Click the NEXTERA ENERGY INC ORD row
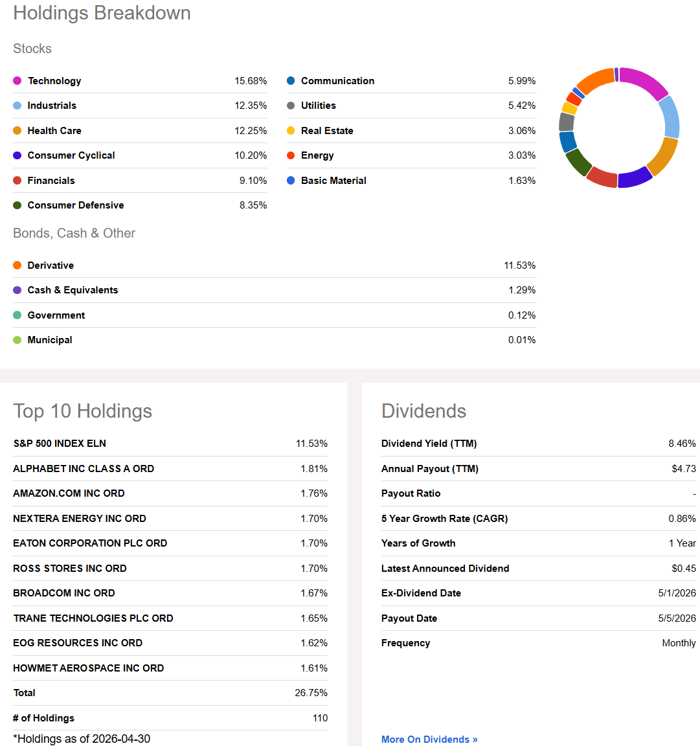This screenshot has height=746, width=700. coord(170,519)
